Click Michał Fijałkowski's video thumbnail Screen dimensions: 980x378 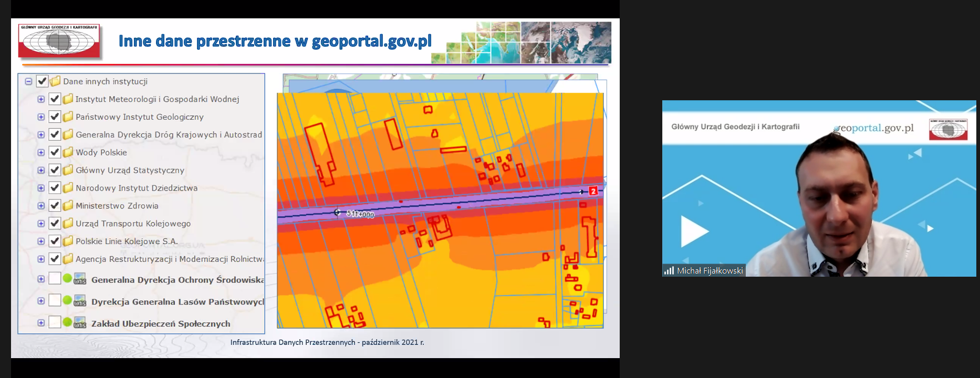pos(819,188)
